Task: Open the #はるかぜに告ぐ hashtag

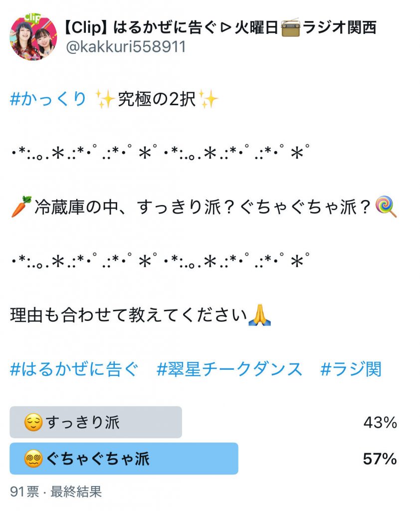Action: (73, 370)
